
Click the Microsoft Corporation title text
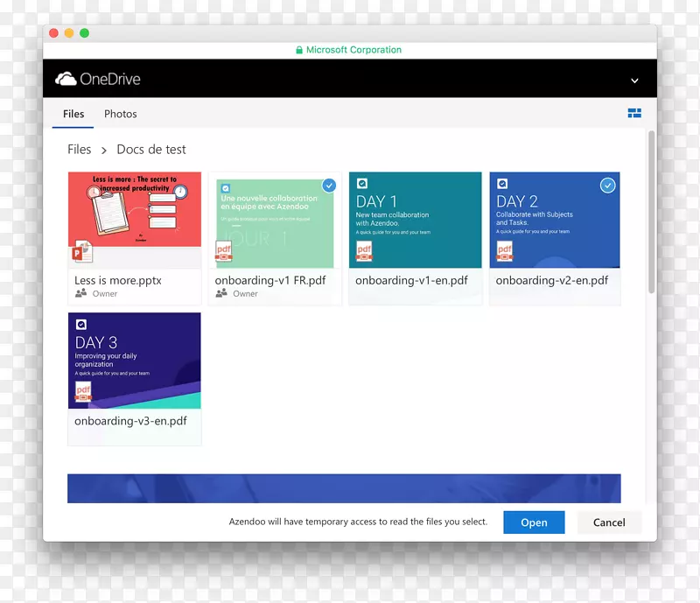tap(354, 50)
